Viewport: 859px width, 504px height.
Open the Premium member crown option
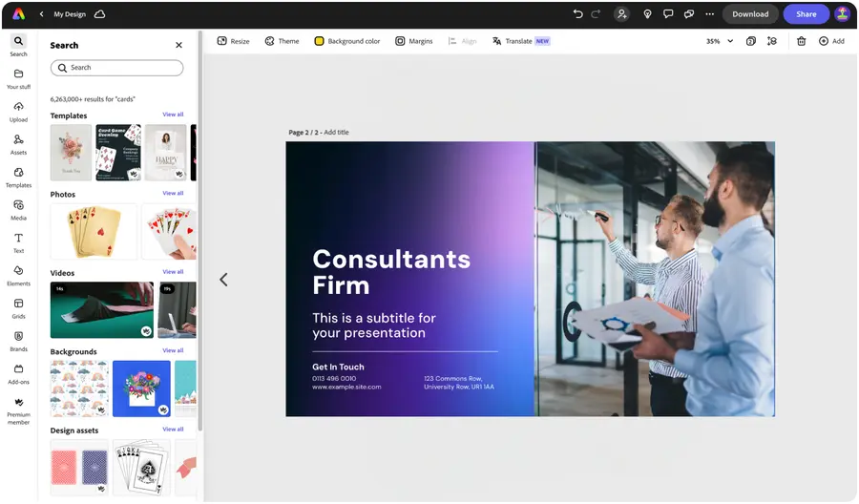(x=19, y=411)
